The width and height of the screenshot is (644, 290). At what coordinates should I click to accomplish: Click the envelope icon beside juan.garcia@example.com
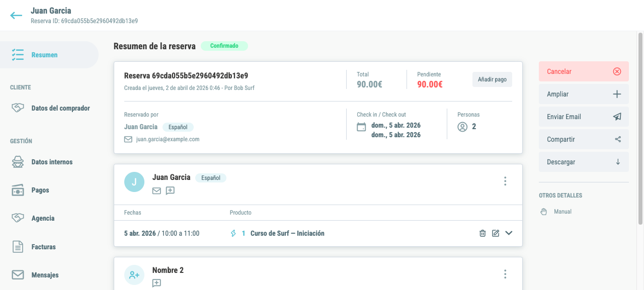click(x=128, y=139)
